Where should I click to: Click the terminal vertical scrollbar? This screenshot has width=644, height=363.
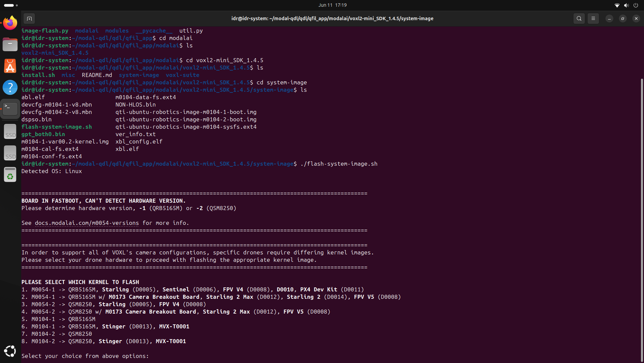click(x=642, y=220)
